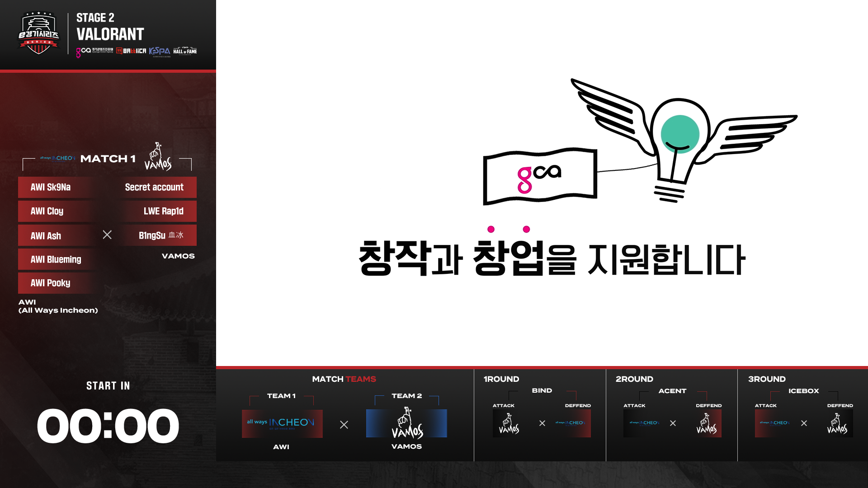Image resolution: width=868 pixels, height=488 pixels.
Task: Click the VAMOS label under Team 2 card
Action: point(406,446)
